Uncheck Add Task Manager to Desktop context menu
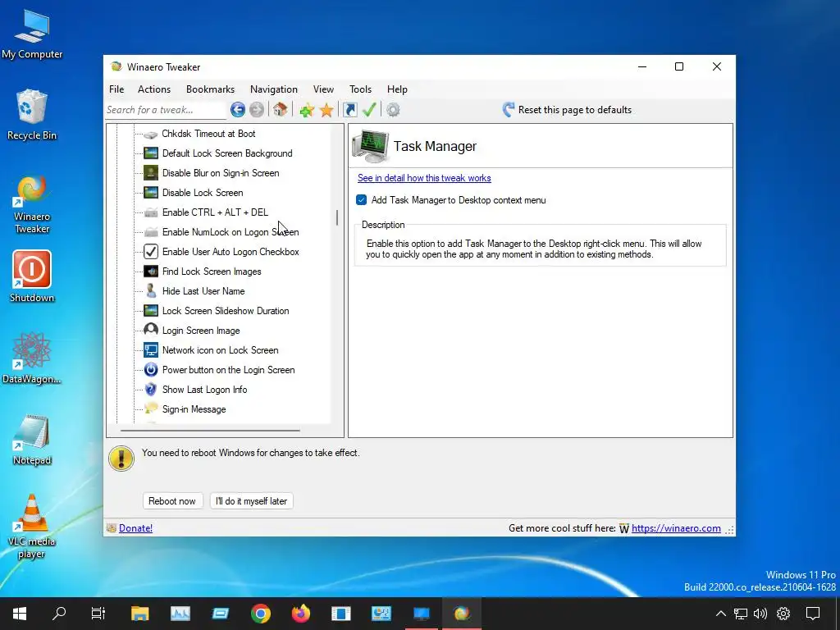The image size is (840, 630). [362, 200]
